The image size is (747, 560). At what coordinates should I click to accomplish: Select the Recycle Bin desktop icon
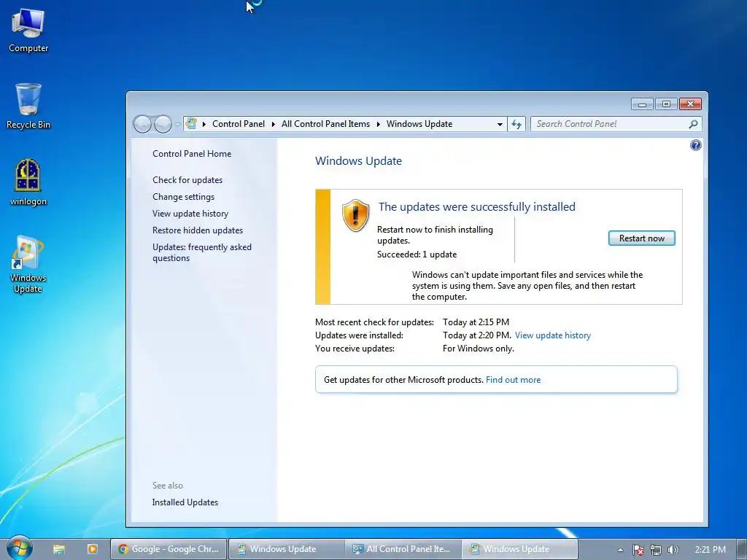[28, 106]
